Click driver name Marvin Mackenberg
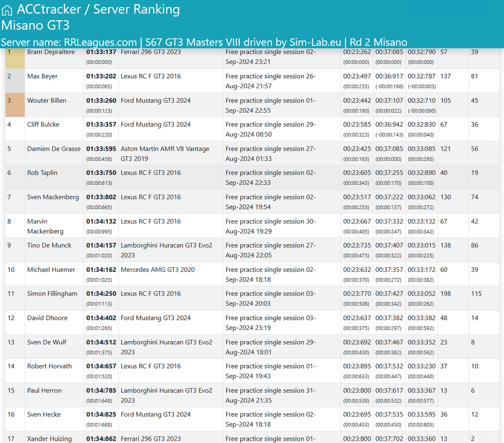The width and height of the screenshot is (504, 443). point(45,226)
